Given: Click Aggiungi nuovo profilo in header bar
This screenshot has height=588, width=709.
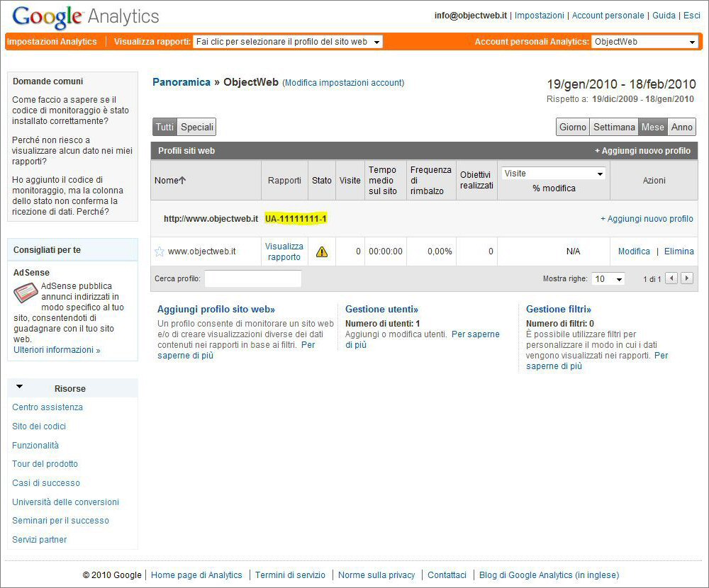Looking at the screenshot, I should pyautogui.click(x=642, y=151).
